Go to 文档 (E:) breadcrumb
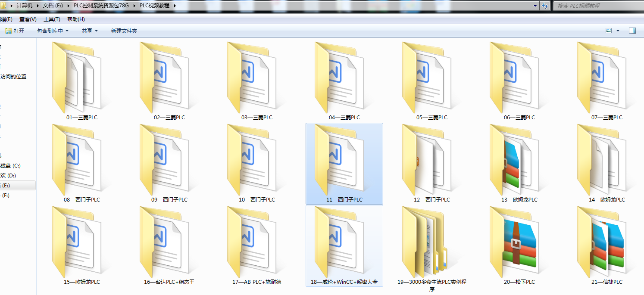Screen dimensions: 644x295 [53, 6]
